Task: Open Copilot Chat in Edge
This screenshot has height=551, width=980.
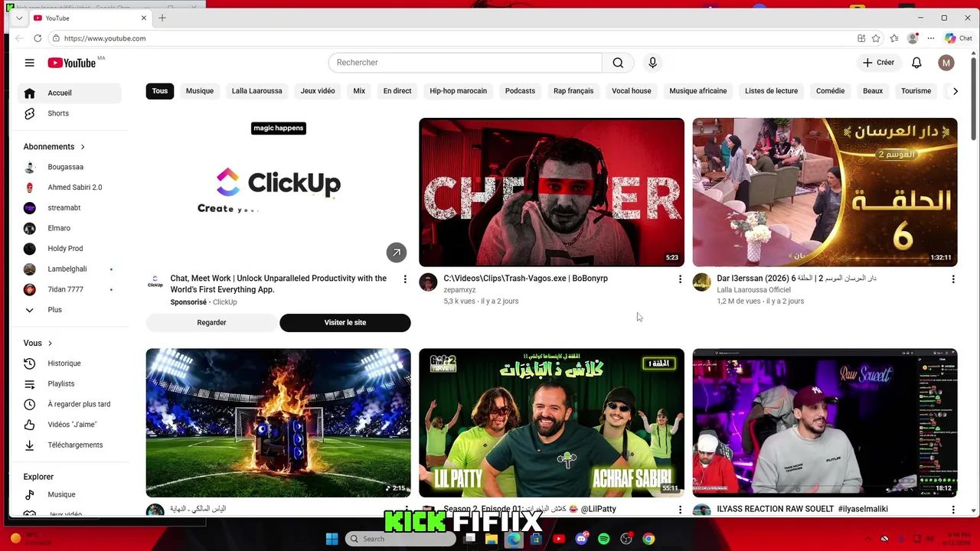Action: pyautogui.click(x=959, y=38)
